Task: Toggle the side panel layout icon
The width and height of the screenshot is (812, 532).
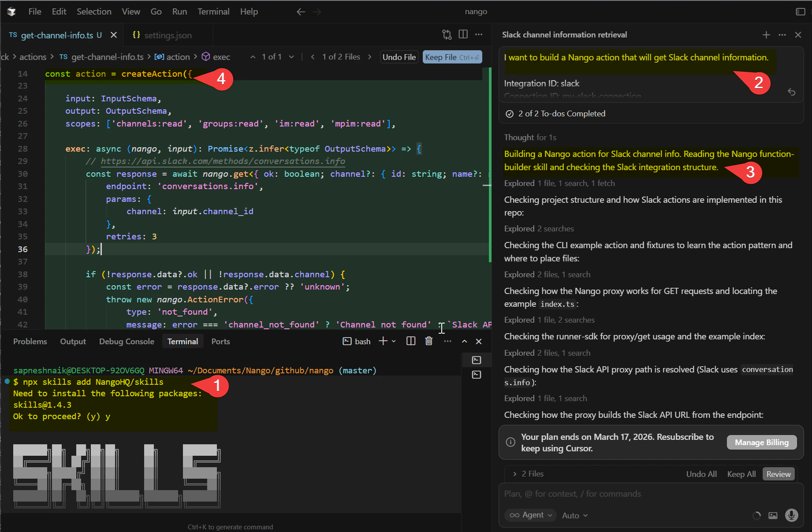Action: (801, 12)
